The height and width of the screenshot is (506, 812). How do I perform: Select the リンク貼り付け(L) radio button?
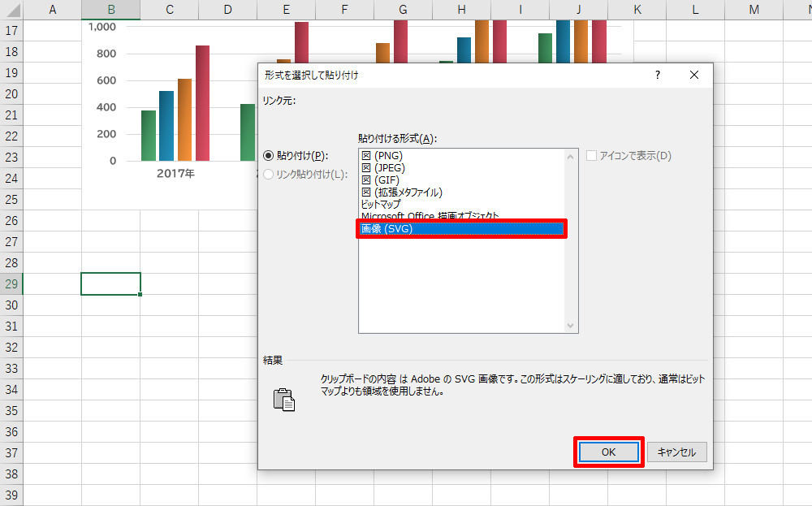[x=268, y=175]
